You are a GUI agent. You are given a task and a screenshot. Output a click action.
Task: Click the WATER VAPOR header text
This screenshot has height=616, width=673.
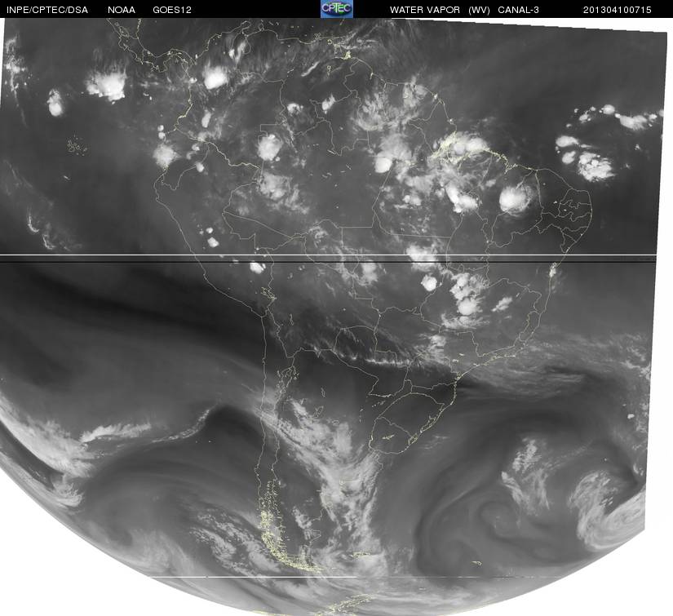pyautogui.click(x=424, y=10)
